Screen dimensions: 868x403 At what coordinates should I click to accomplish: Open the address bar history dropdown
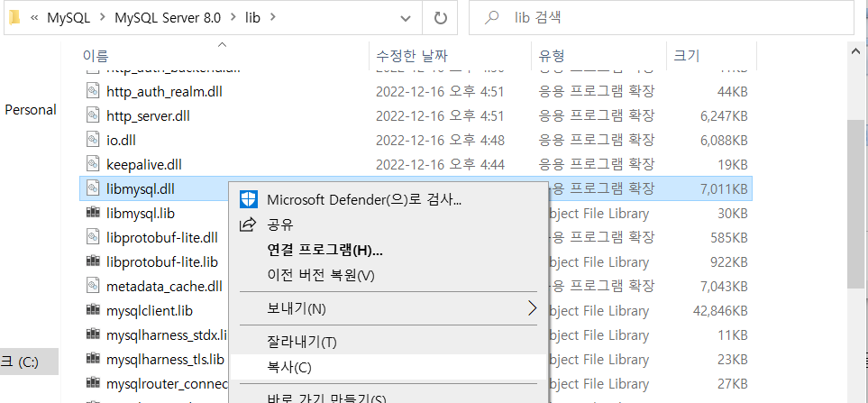(406, 18)
